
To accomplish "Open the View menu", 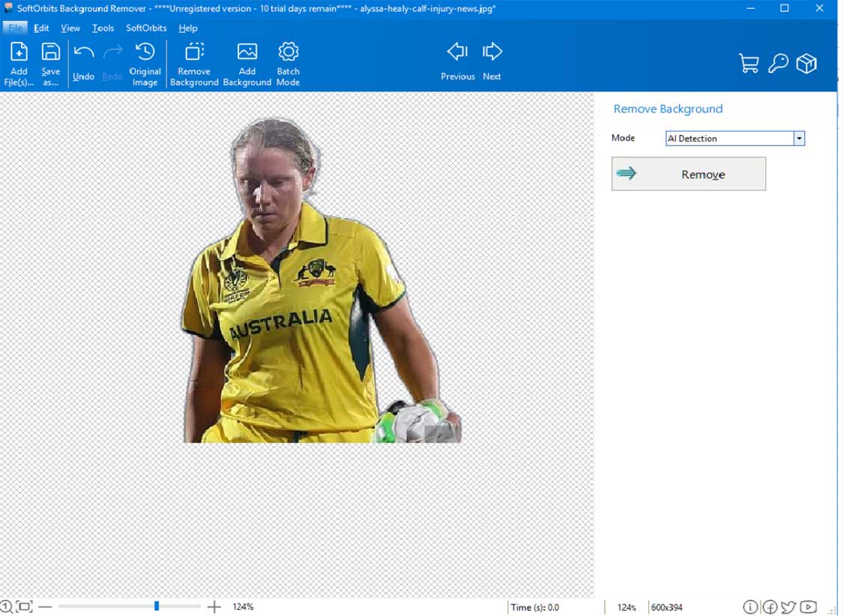I will pos(70,28).
